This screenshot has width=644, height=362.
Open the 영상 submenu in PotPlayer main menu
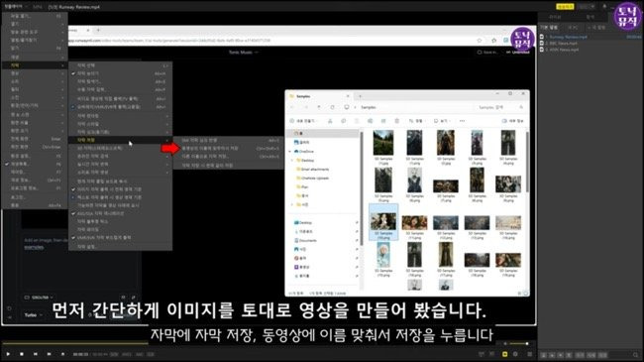(x=35, y=73)
